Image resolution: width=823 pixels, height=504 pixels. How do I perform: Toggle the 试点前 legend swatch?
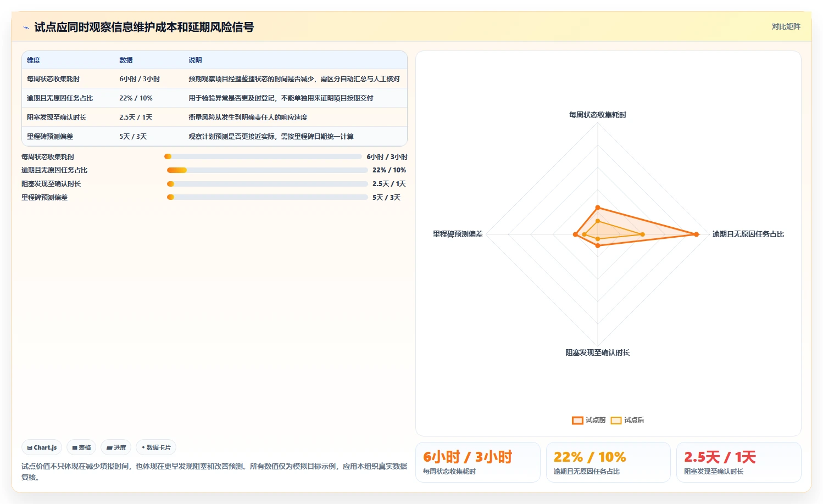click(577, 420)
